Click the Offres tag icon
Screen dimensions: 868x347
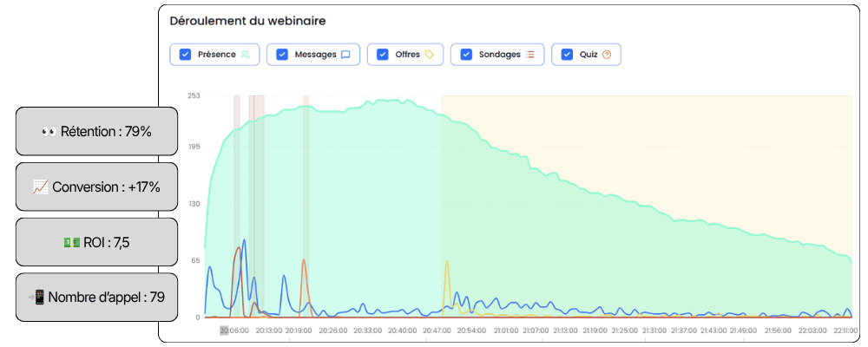[x=429, y=55]
